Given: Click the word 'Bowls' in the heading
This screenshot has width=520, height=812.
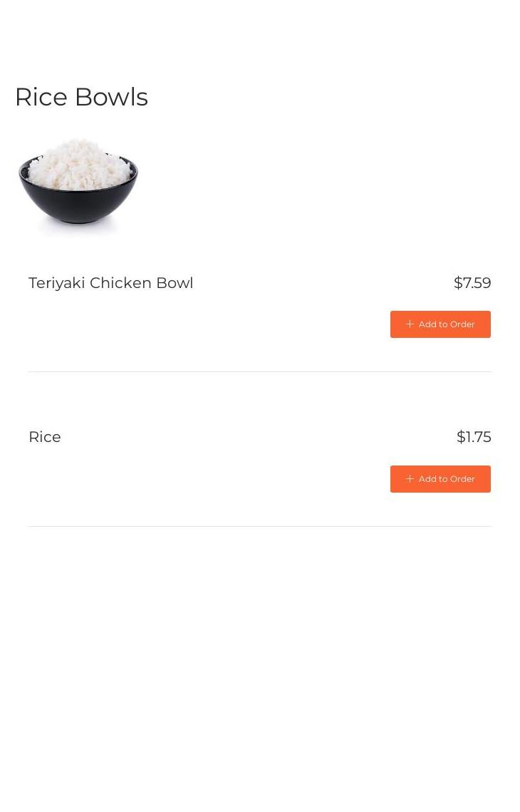Looking at the screenshot, I should point(111,97).
